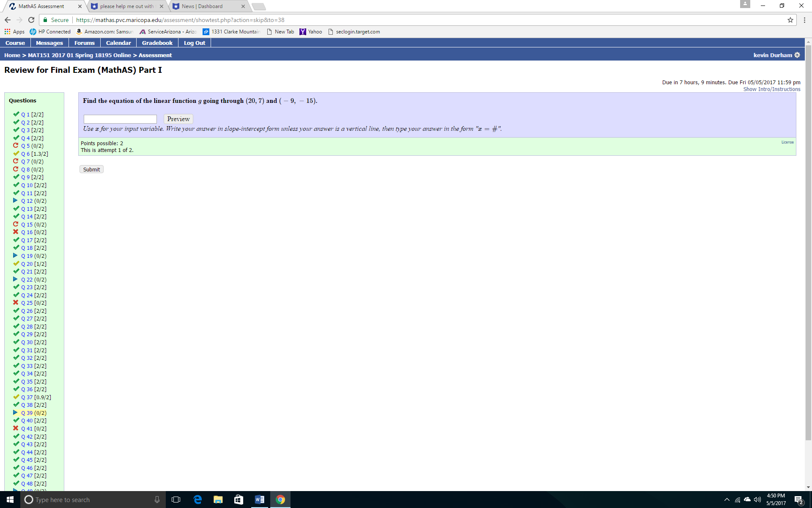The width and height of the screenshot is (812, 508).
Task: Launch Microsoft Edge from the taskbar
Action: (x=198, y=500)
